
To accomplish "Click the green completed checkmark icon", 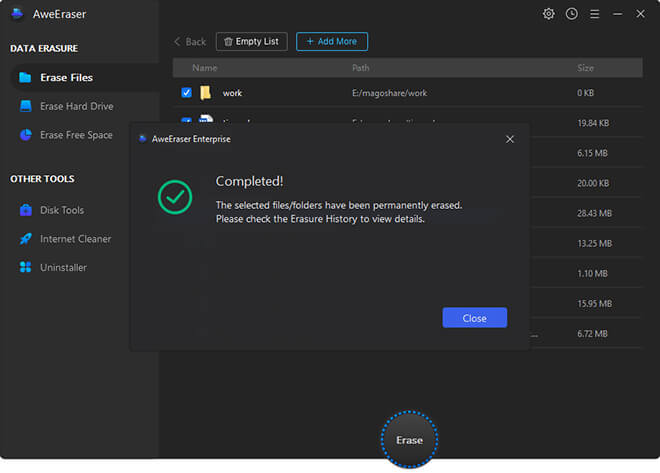I will (x=175, y=197).
